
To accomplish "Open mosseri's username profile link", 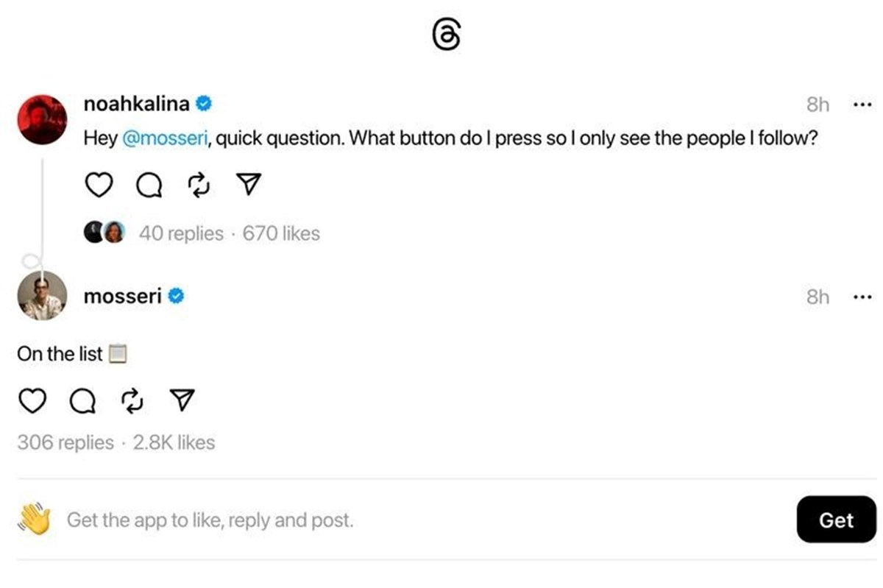I will coord(122,297).
